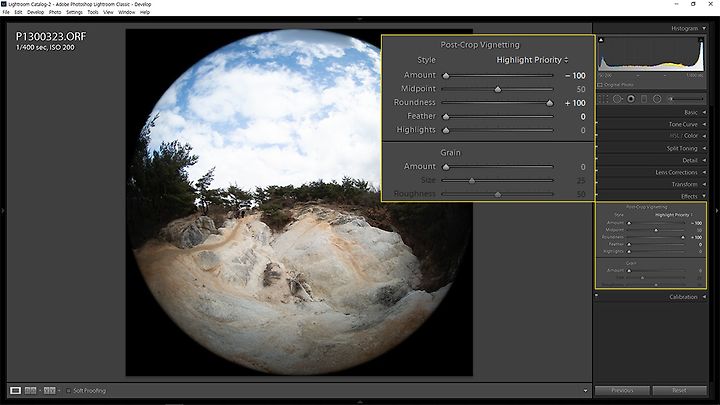The image size is (720, 405).
Task: Click the P1300323.ORF filename overlay
Action: (x=51, y=37)
